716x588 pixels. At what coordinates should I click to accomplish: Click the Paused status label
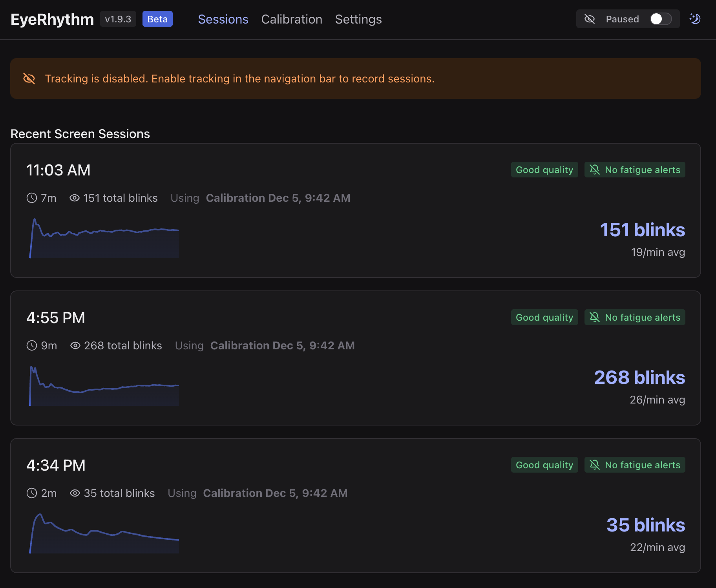click(x=622, y=19)
